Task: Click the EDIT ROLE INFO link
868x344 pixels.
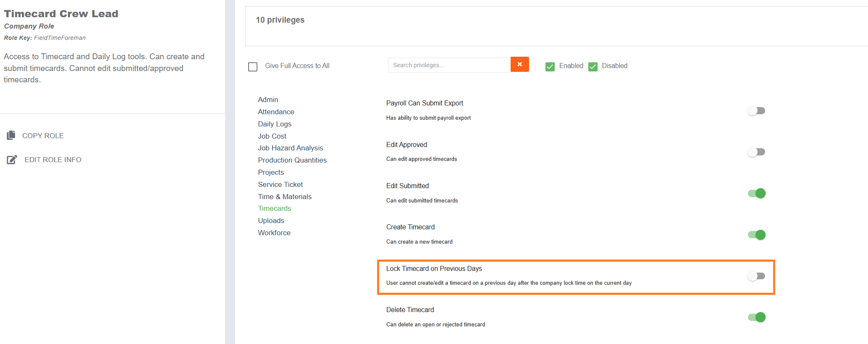Action: 53,160
